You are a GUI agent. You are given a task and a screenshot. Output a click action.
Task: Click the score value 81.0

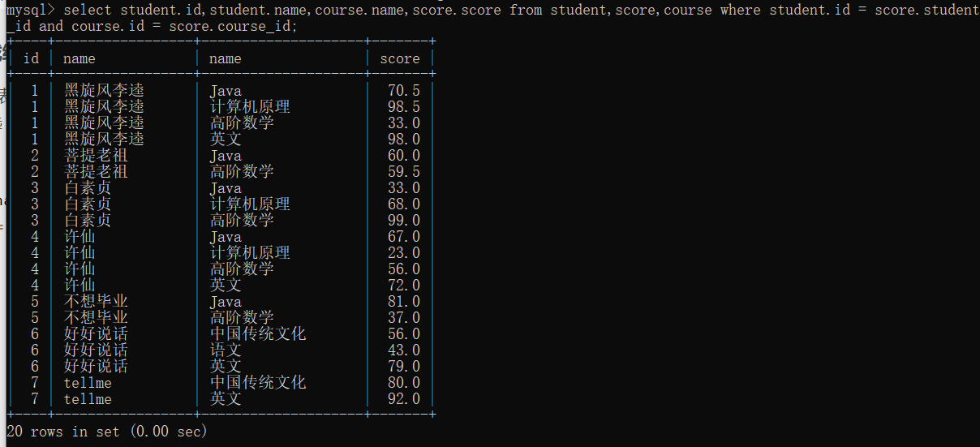(x=403, y=302)
